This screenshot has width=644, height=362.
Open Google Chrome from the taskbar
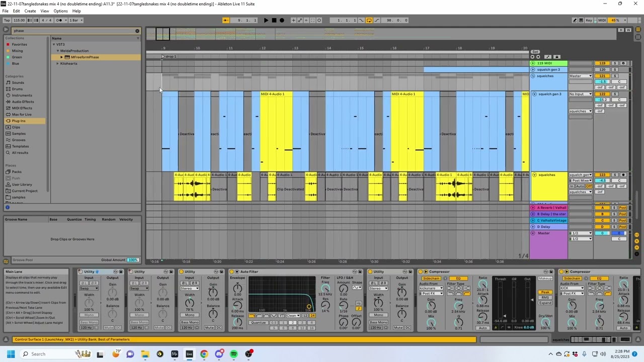(x=204, y=354)
